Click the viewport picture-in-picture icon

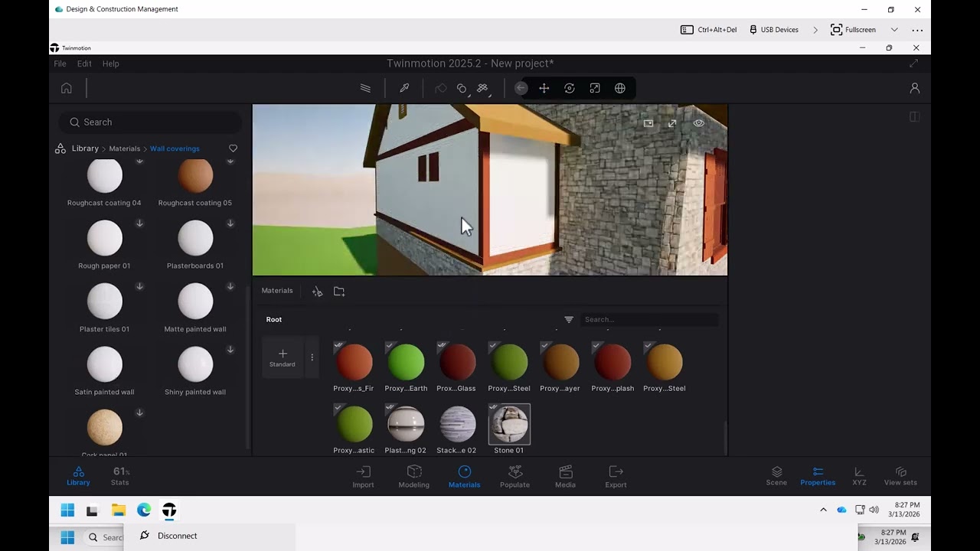coord(648,123)
